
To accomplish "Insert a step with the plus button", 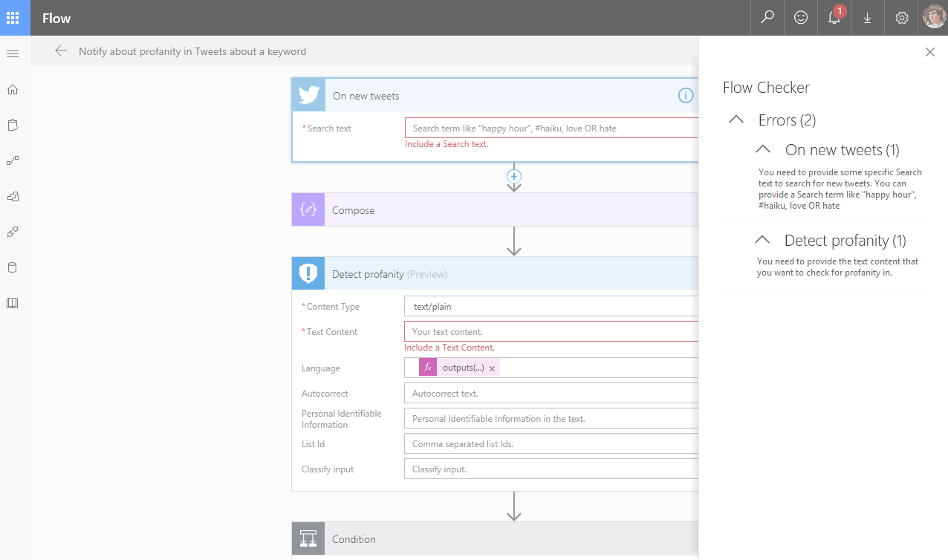I will [513, 176].
